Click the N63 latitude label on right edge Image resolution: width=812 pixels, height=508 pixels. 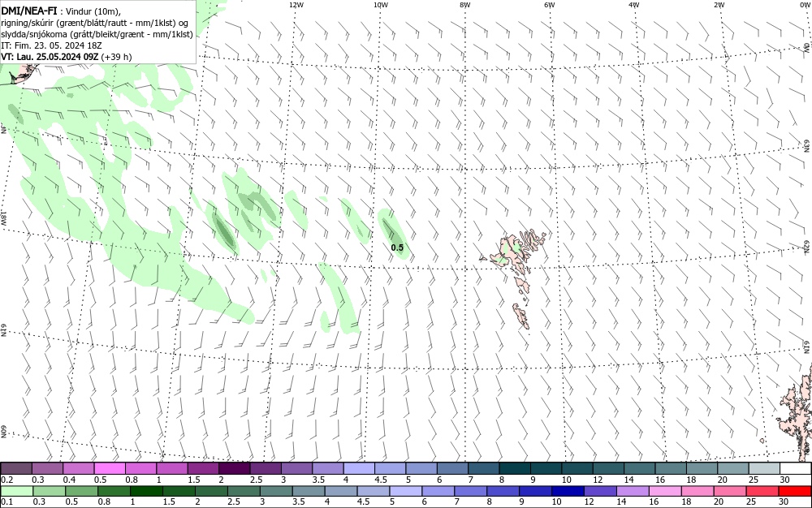(806, 145)
